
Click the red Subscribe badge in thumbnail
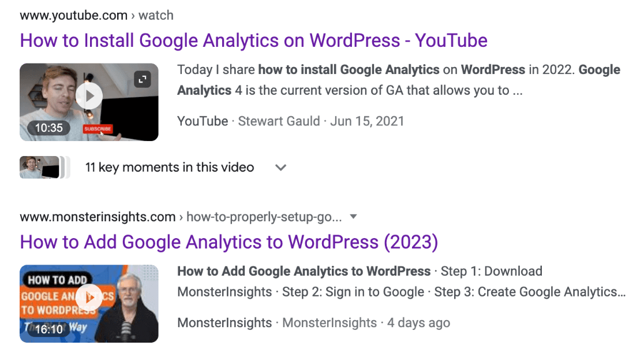[x=98, y=129]
